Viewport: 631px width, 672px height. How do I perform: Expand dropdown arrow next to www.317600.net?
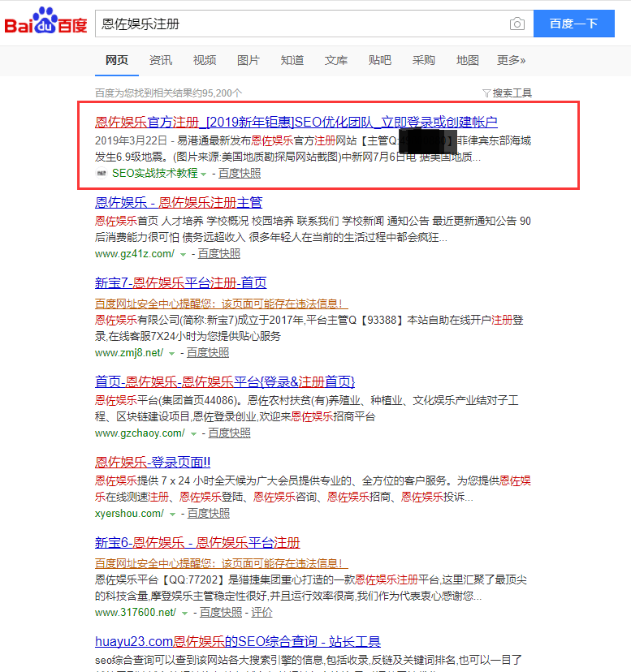click(184, 613)
